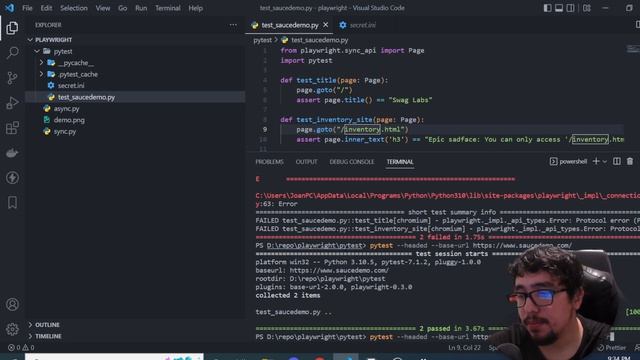Open the Thunder Client lightning icon
The height and width of the screenshot is (360, 640).
(x=12, y=178)
